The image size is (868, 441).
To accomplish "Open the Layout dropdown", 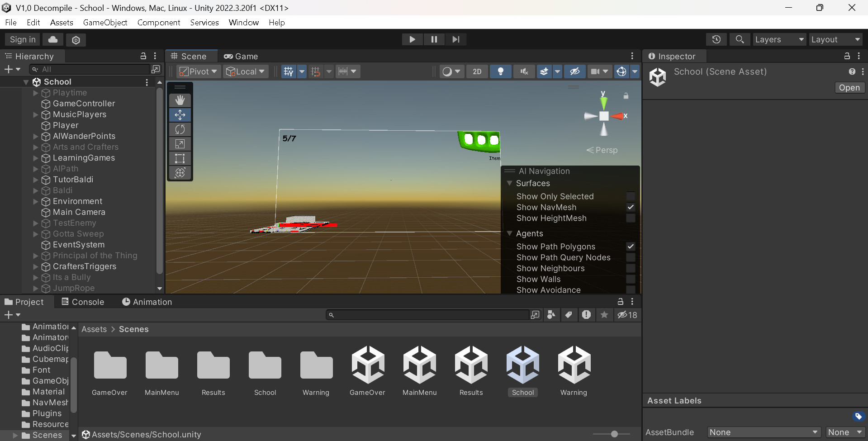I will click(835, 39).
